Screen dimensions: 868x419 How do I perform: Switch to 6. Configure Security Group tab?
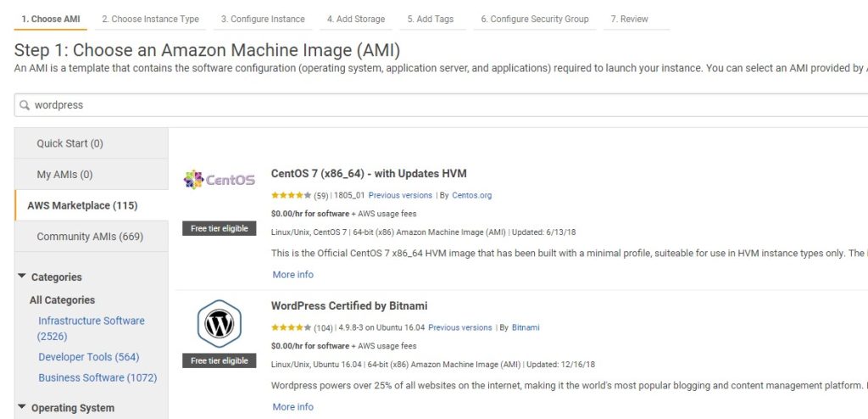coord(534,19)
